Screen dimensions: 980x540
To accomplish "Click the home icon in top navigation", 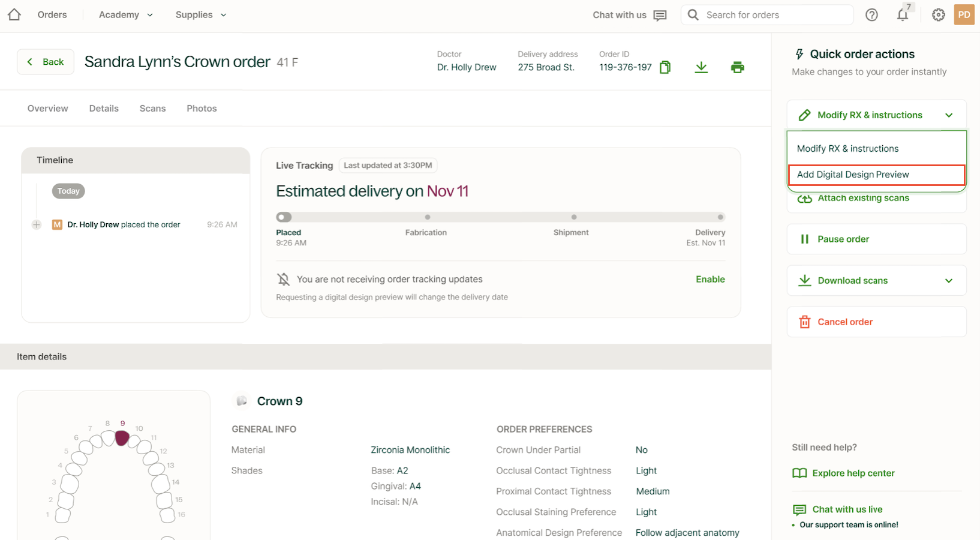I will 14,14.
